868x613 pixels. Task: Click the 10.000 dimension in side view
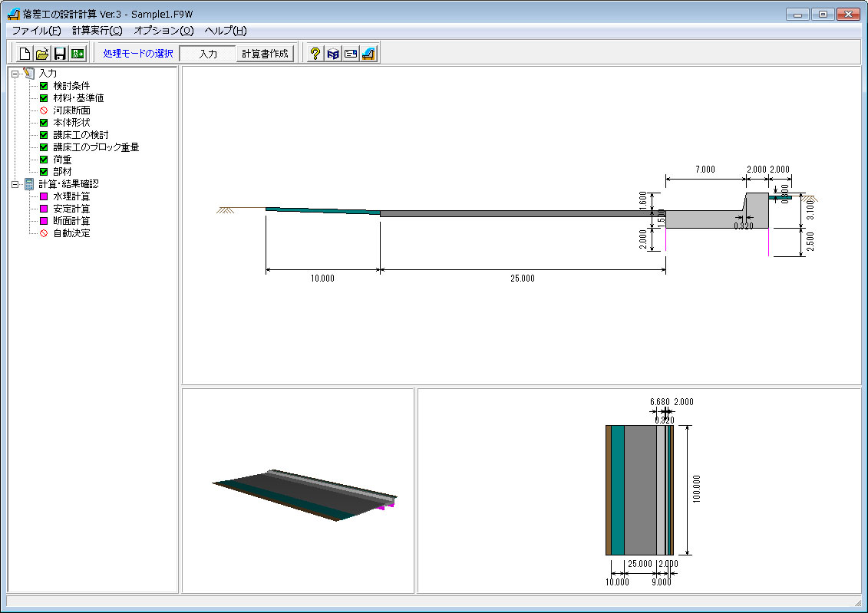click(x=322, y=278)
